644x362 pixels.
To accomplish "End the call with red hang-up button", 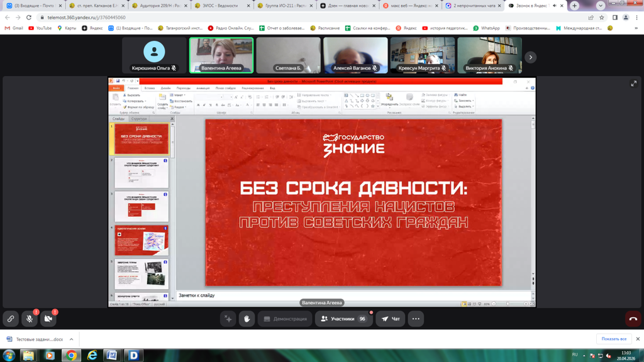I will coord(633,319).
